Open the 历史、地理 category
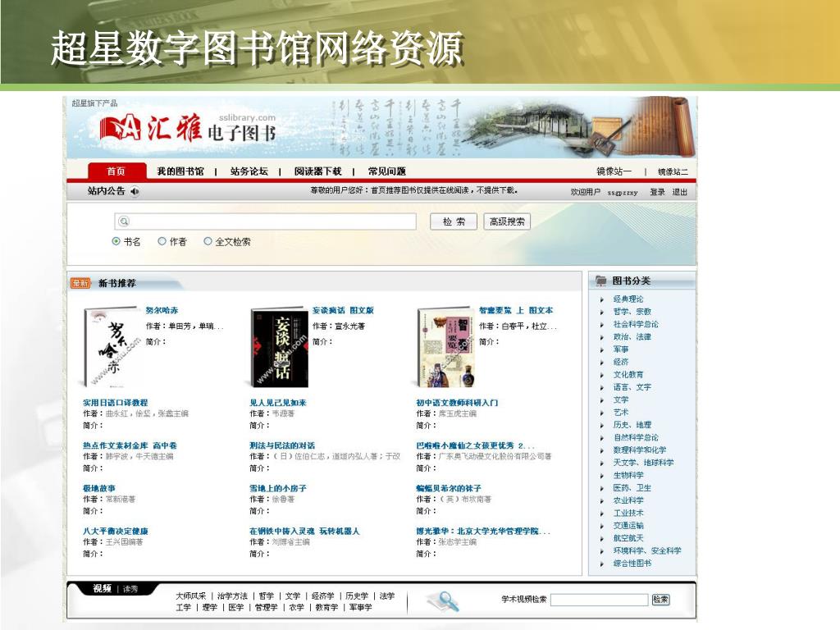The height and width of the screenshot is (630, 840). click(632, 425)
